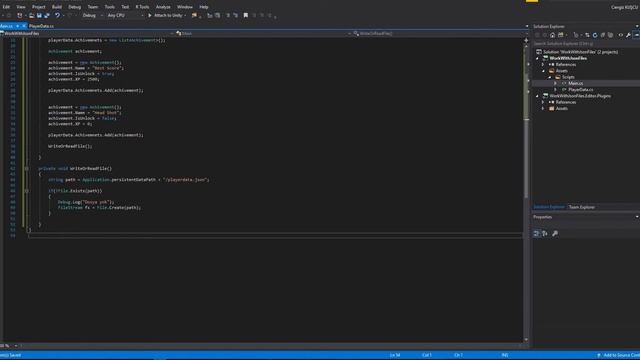The image size is (640, 360).
Task: Collapse the WriteOrReadFile method outline in editor
Action: (x=27, y=169)
